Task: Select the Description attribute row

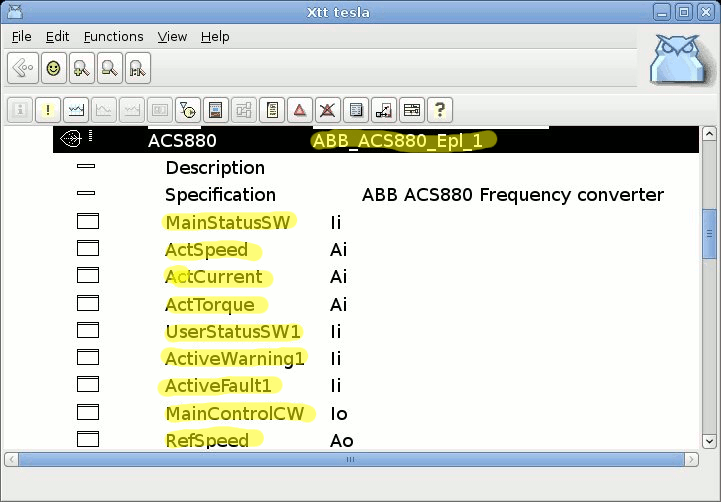Action: pyautogui.click(x=376, y=168)
